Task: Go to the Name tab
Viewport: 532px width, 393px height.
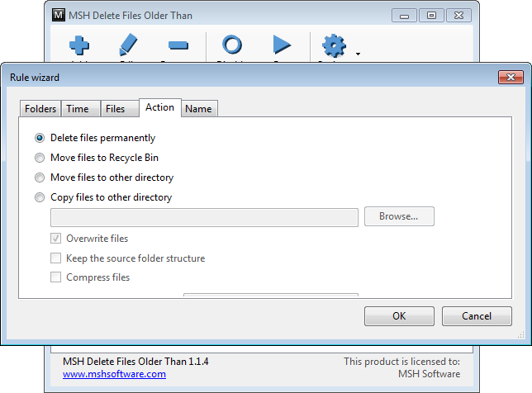Action: (199, 108)
